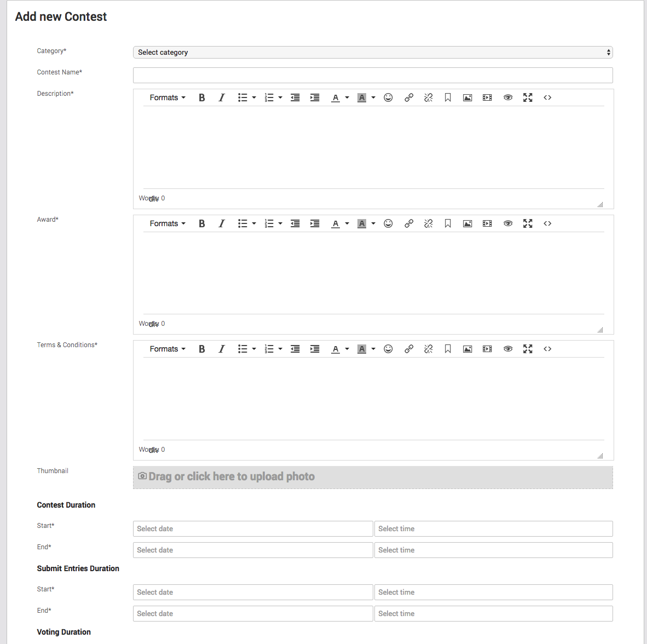Screen dimensions: 647x644
Task: Click inside the Description editor text area
Action: [x=373, y=147]
